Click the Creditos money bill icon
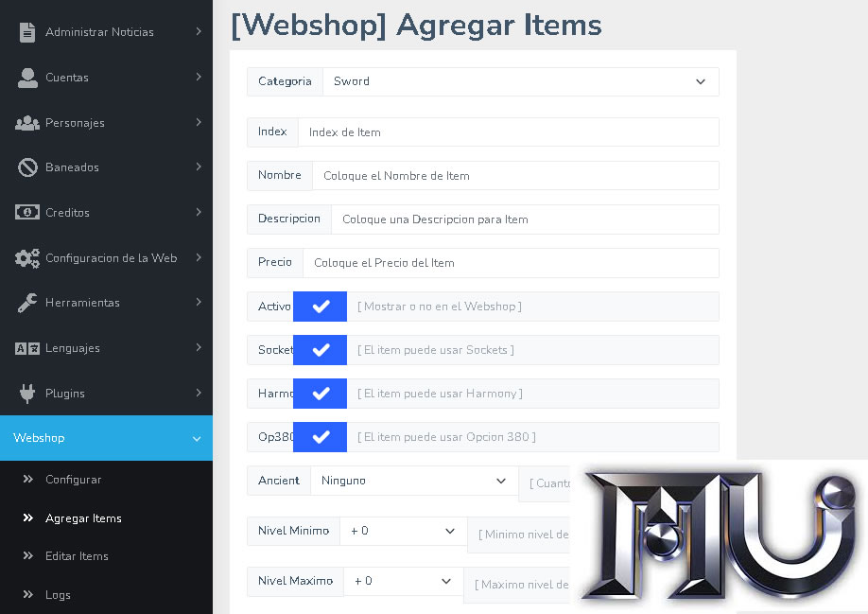868x614 pixels. [27, 212]
